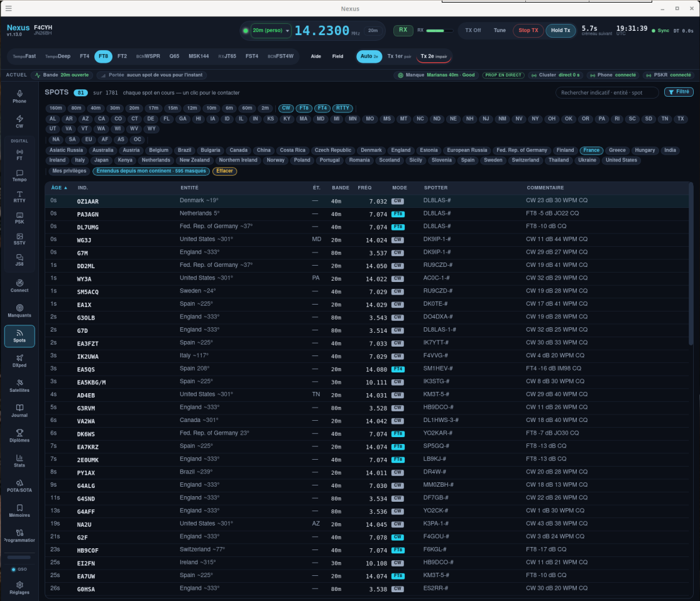Toggle the RTTY mode filter chip

point(342,108)
